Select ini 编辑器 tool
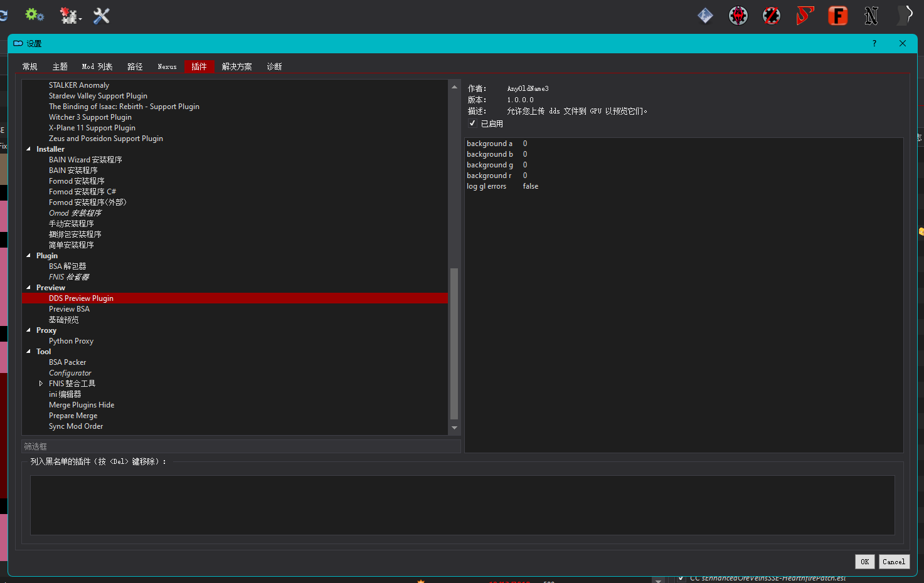924x583 pixels. [65, 394]
